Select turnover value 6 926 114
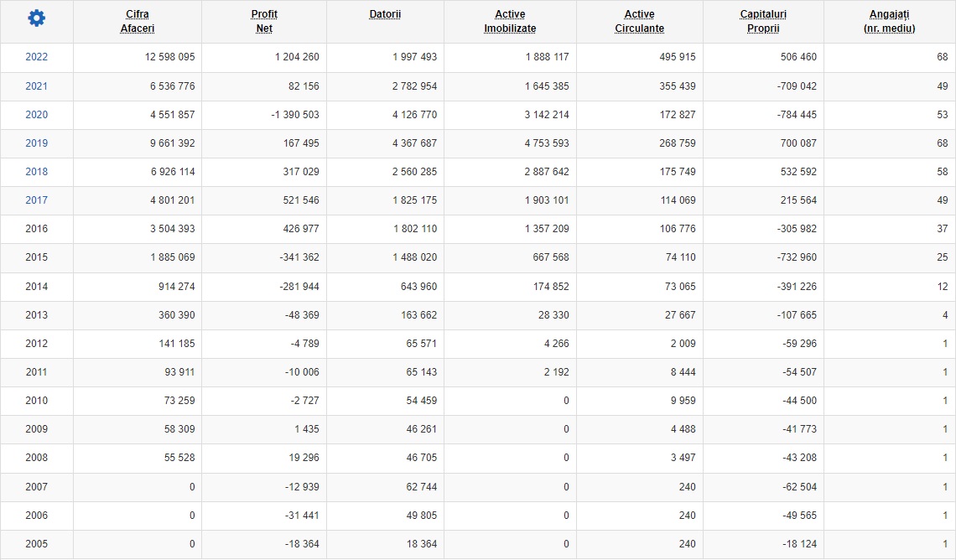Viewport: 956px width, 560px height. point(173,171)
